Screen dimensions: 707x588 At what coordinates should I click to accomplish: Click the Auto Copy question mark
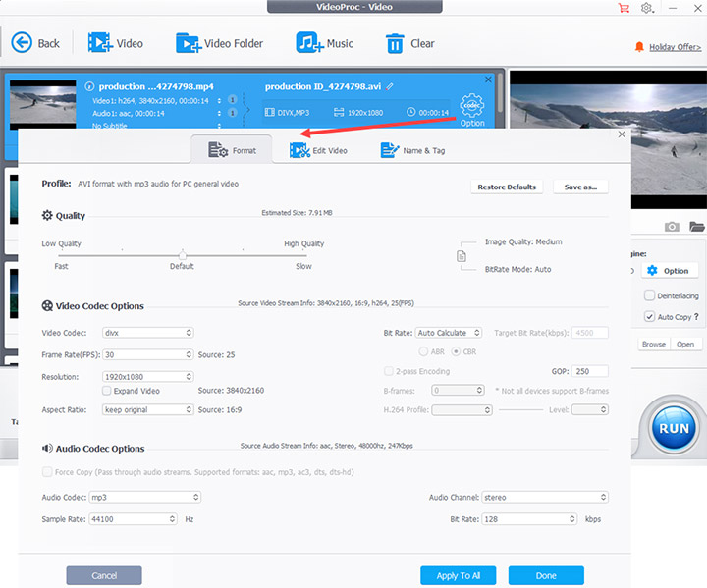click(696, 316)
